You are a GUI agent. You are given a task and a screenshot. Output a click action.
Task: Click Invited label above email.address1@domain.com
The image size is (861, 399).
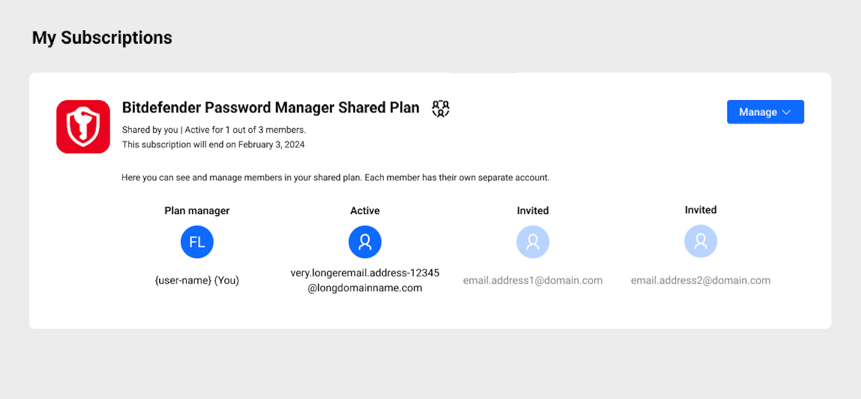pyautogui.click(x=533, y=211)
